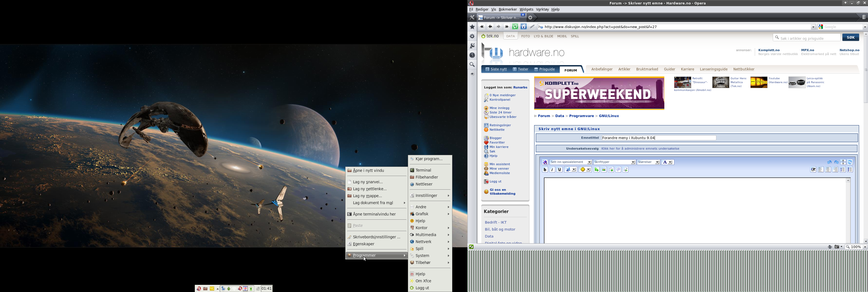Viewport: 868px width, 292px height.
Task: Choose 'Lag ny mappe...' in desktop context menu
Action: point(376,196)
